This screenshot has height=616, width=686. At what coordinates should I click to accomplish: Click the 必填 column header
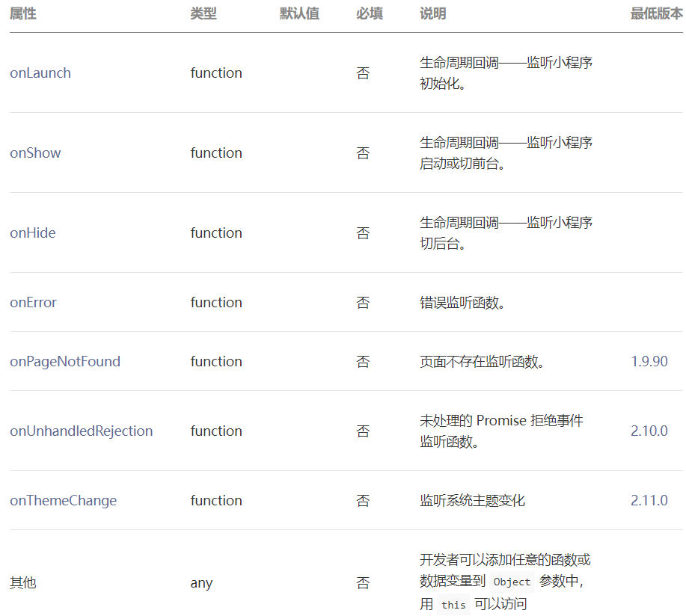pyautogui.click(x=370, y=13)
